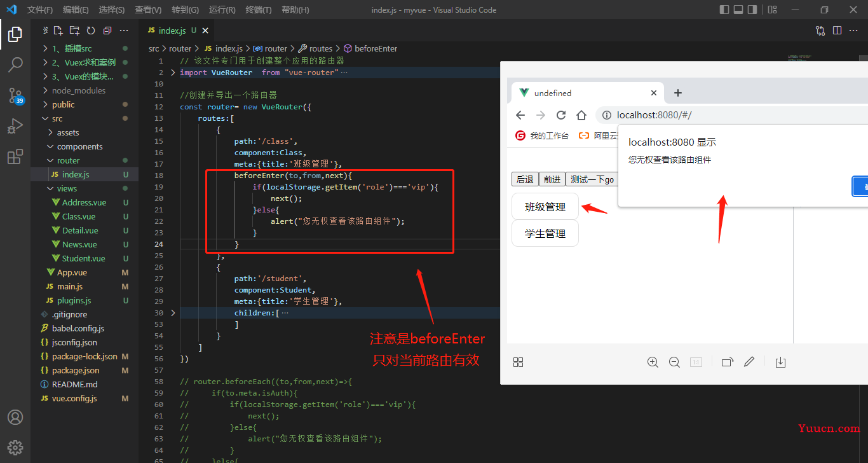Click the site info icon in address bar
This screenshot has height=463, width=868.
[607, 115]
